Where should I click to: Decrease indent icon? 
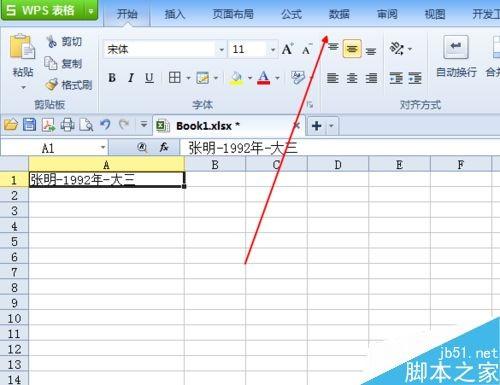(396, 78)
